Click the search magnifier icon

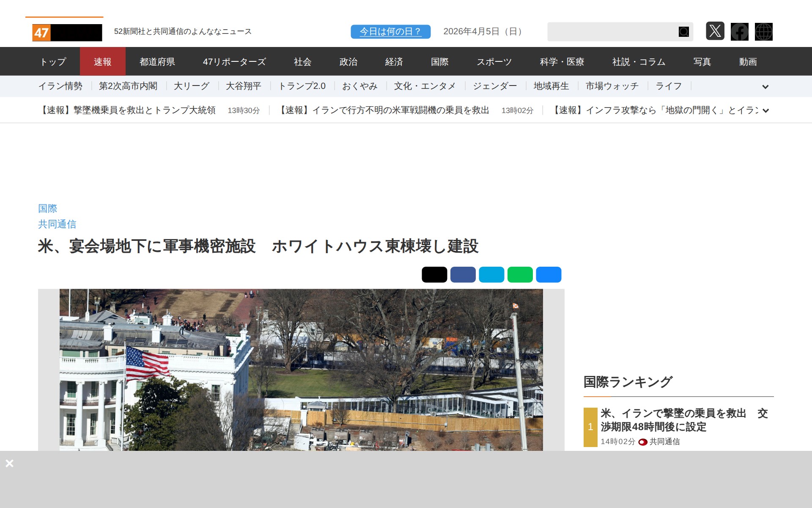click(x=683, y=32)
